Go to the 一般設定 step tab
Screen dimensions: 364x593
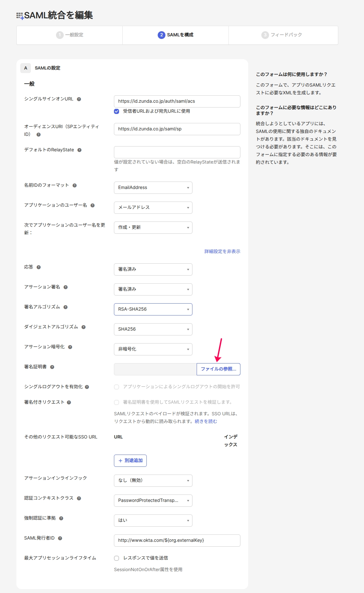pos(70,35)
